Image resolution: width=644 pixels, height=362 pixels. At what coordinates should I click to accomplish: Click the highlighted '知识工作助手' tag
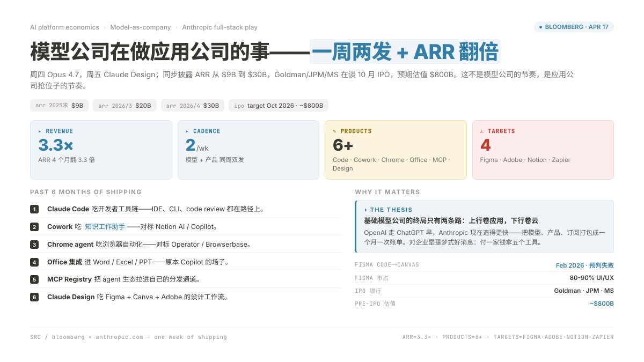point(105,227)
